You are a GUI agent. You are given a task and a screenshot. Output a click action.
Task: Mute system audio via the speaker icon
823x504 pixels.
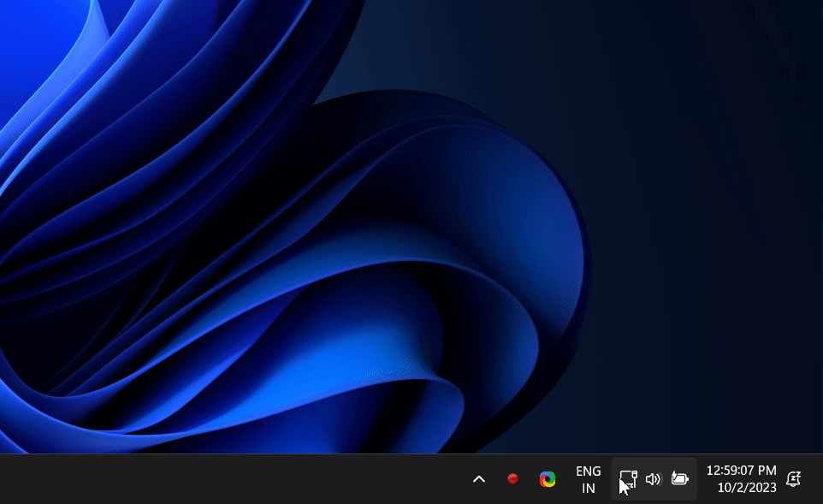tap(654, 479)
